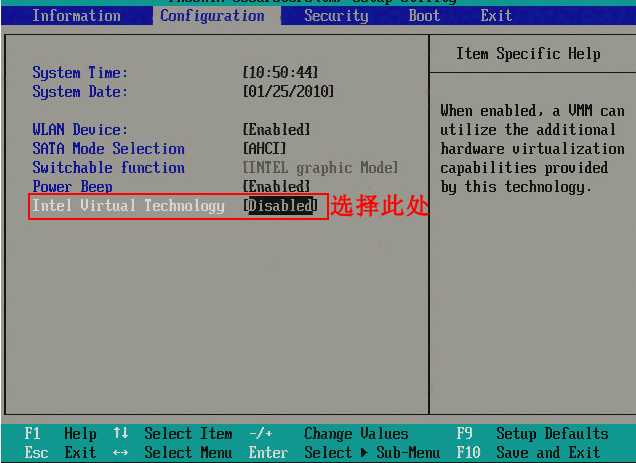Click the Item Specific Help heading
Viewport: 636px width, 463px height.
528,54
